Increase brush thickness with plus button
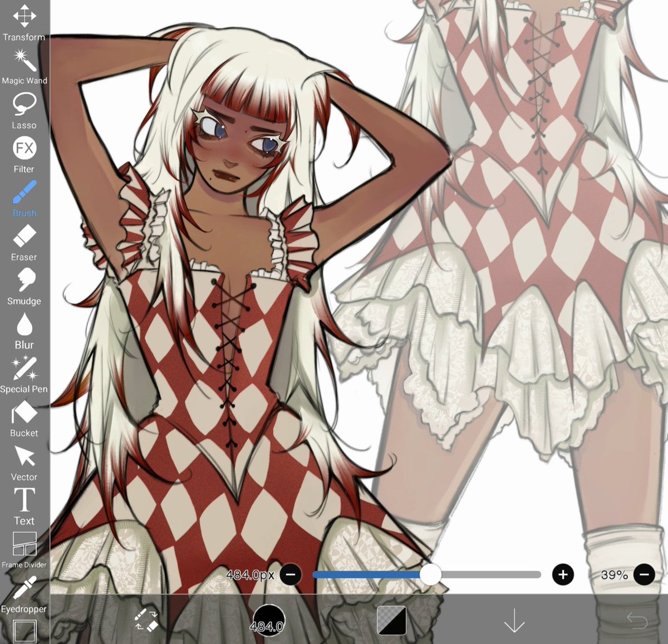Screen dimensions: 668x644 click(x=563, y=574)
